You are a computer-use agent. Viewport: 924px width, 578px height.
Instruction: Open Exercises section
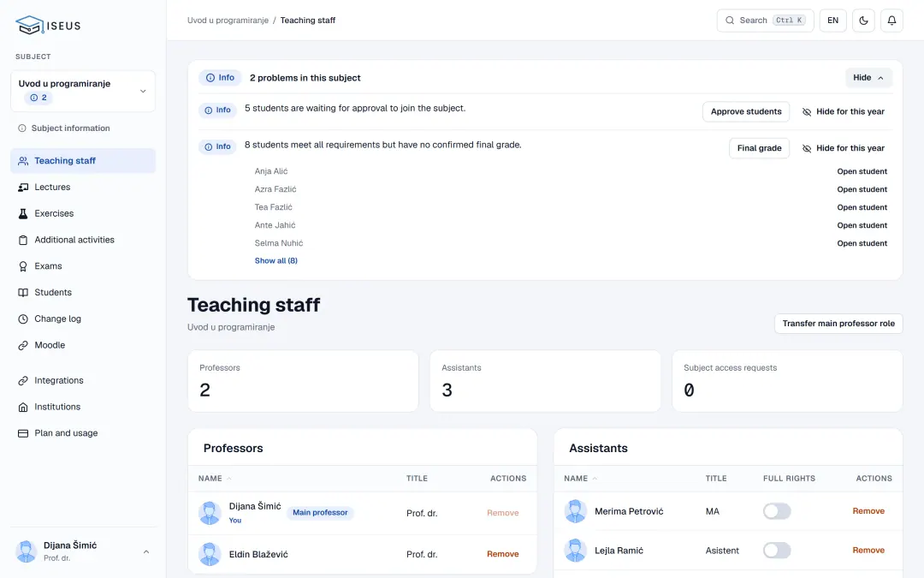[83, 213]
